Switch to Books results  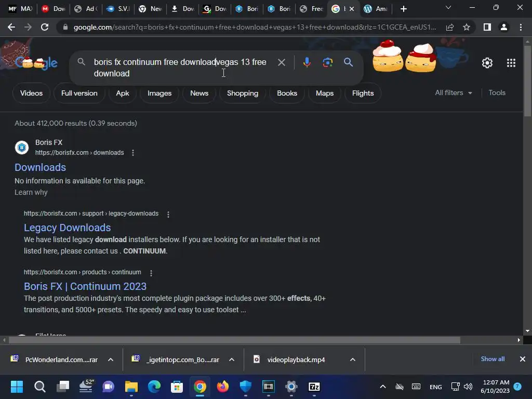287,93
